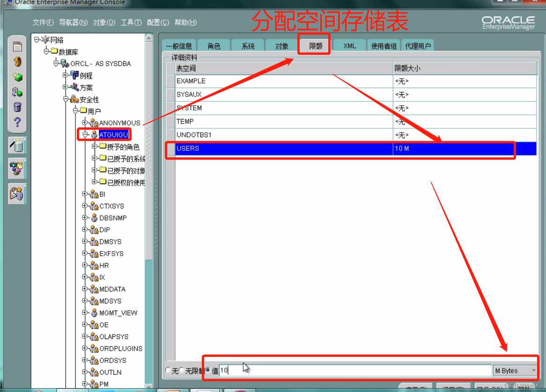This screenshot has height=392, width=546.
Task: Click the 安全性 security lock icon
Action: (x=74, y=99)
